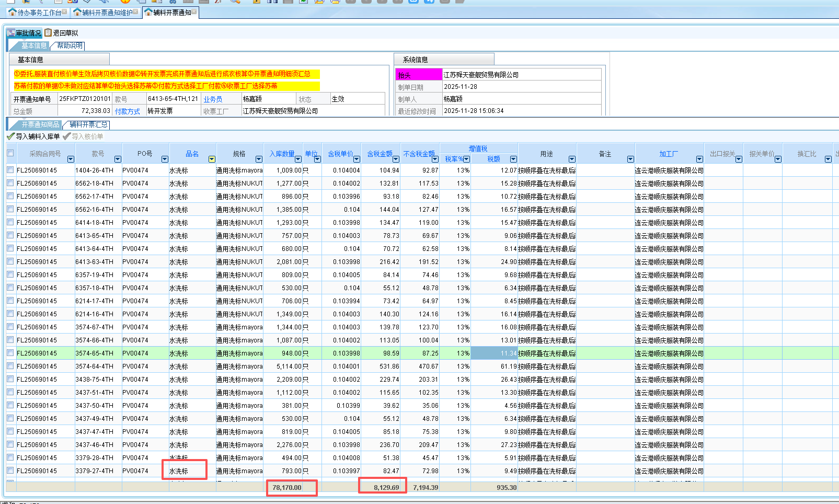
Task: Close the 辅料开票通知 tab
Action: 194,12
